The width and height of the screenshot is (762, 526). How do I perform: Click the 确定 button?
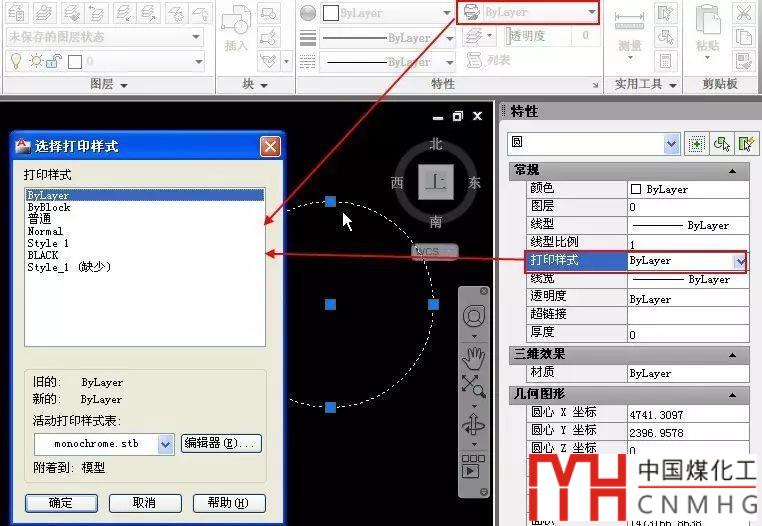click(60, 503)
